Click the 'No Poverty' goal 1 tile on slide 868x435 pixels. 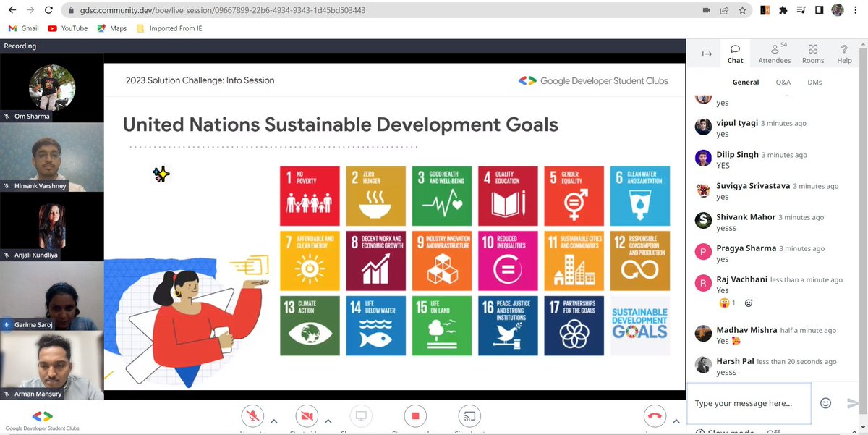[x=310, y=196]
